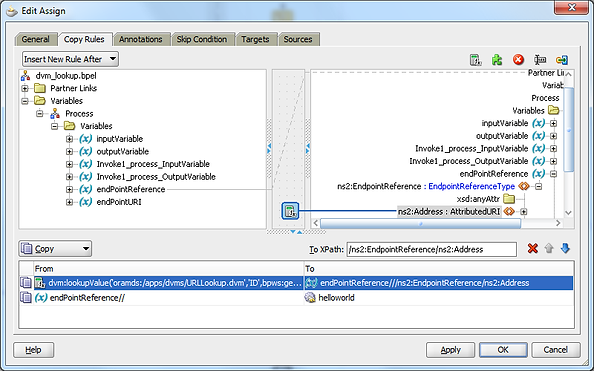The image size is (594, 371).
Task: Switch to the Targets tab
Action: point(255,39)
